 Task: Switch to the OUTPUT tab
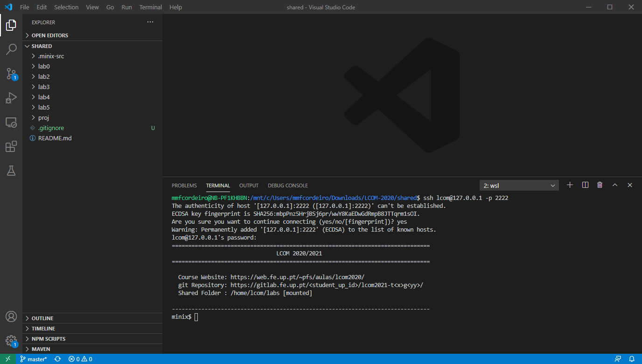tap(249, 185)
